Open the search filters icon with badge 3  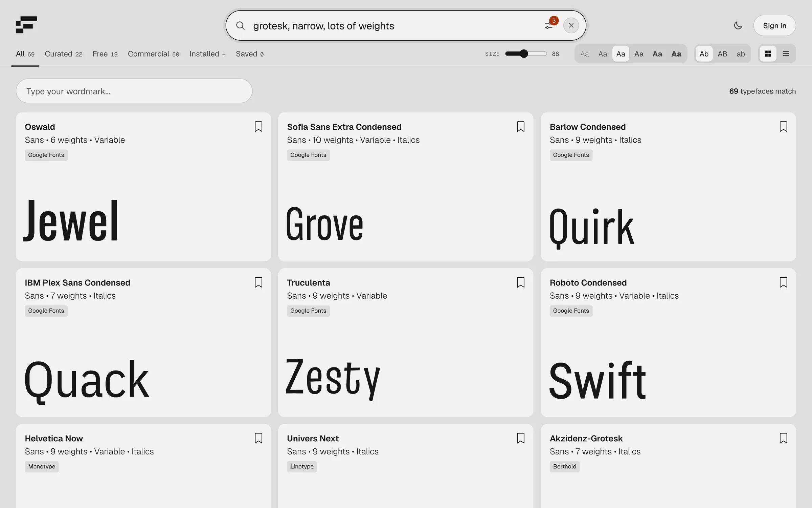(x=548, y=25)
